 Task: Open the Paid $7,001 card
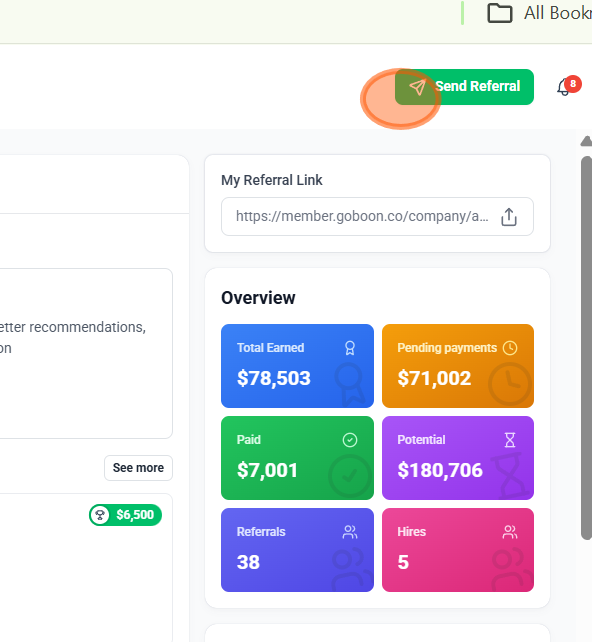[x=297, y=458]
